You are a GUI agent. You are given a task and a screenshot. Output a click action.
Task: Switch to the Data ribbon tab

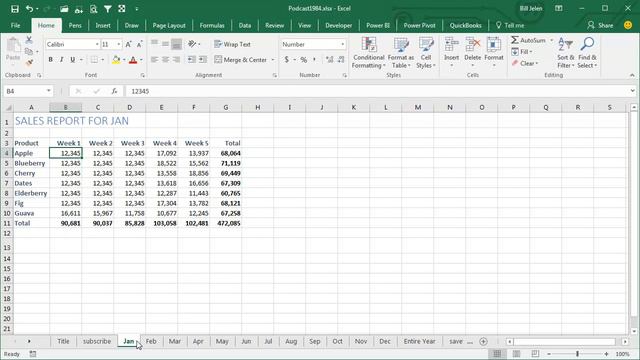[x=245, y=25]
